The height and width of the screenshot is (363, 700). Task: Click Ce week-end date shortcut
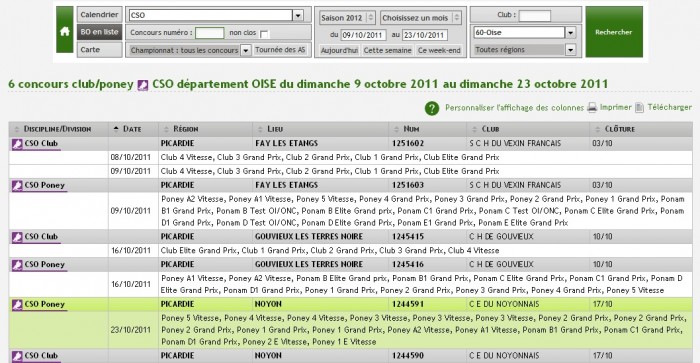pyautogui.click(x=439, y=50)
